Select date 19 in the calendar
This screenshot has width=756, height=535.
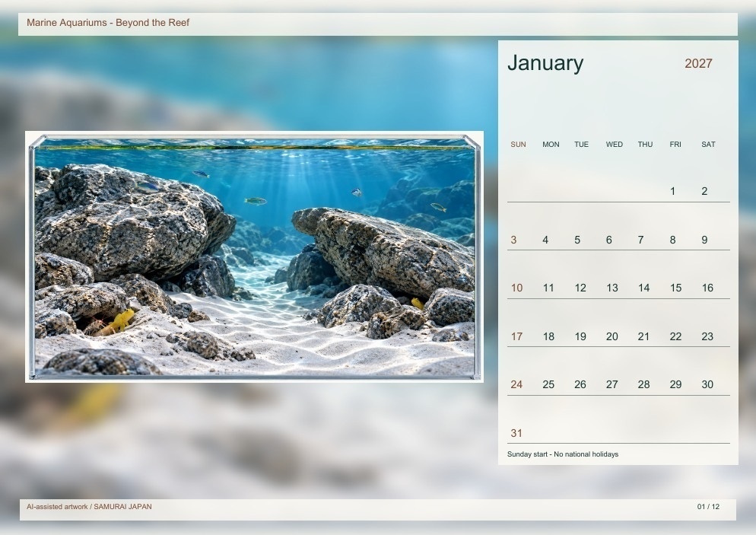[x=580, y=336]
